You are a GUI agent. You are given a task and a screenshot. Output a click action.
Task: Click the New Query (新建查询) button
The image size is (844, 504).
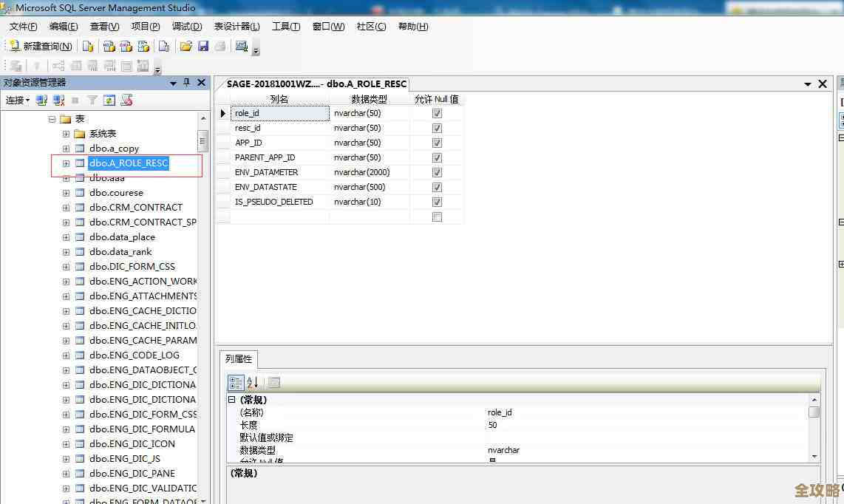pos(41,46)
